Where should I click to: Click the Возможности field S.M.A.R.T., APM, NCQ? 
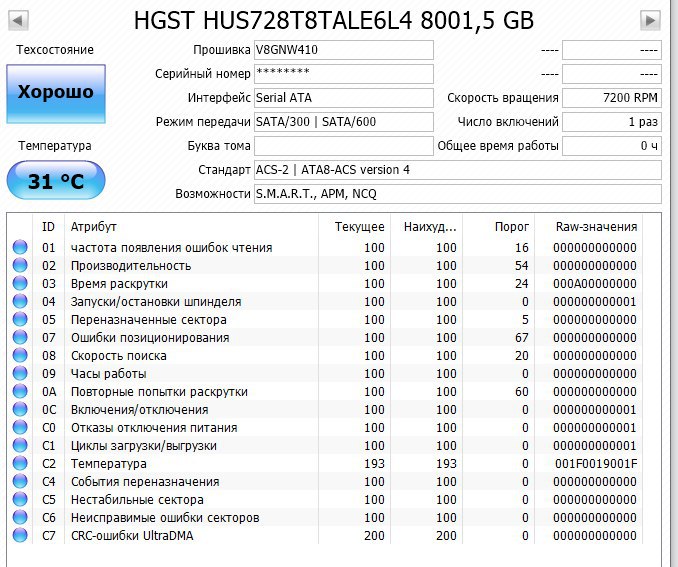[x=457, y=194]
